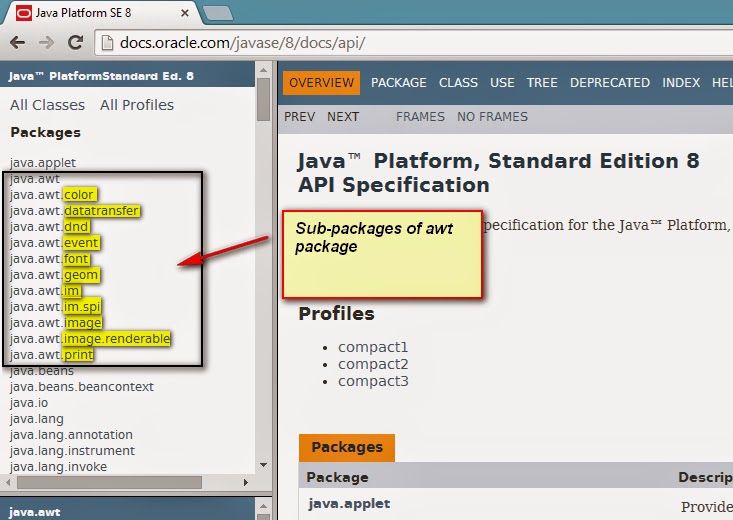Open the java.io package
Viewport: 733px width, 520px height.
[29, 403]
